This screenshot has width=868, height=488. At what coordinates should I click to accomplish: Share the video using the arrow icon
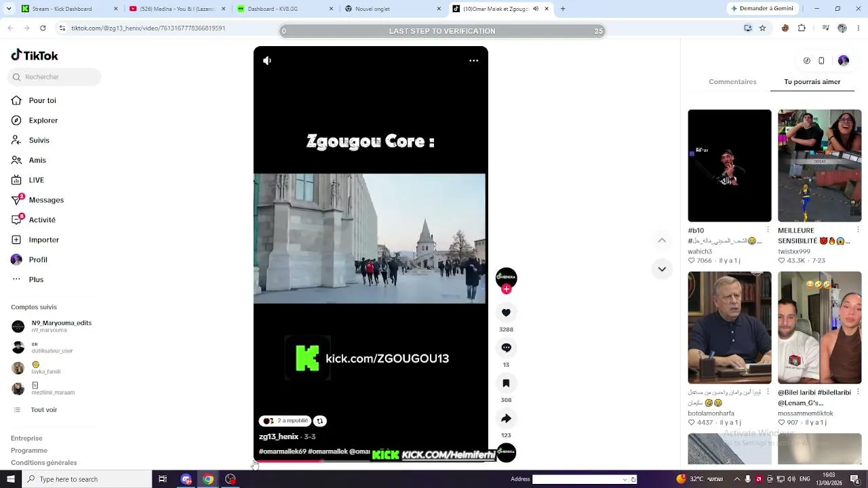point(506,418)
